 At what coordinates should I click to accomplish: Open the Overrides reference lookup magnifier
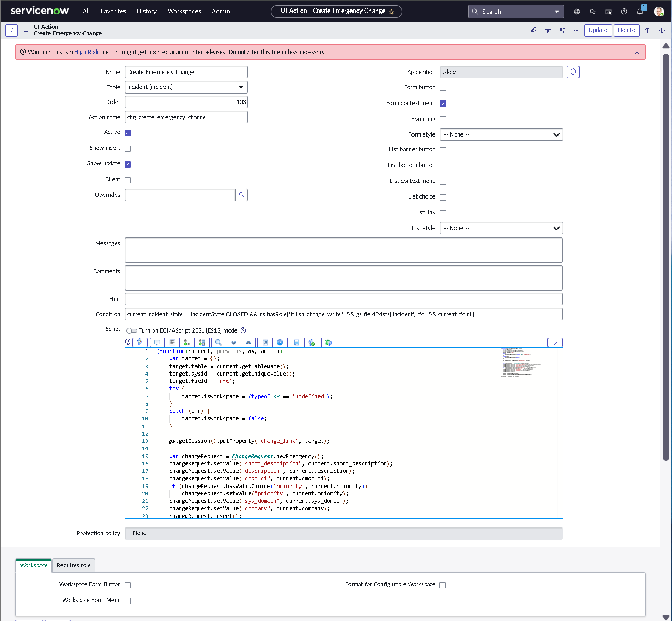[241, 195]
